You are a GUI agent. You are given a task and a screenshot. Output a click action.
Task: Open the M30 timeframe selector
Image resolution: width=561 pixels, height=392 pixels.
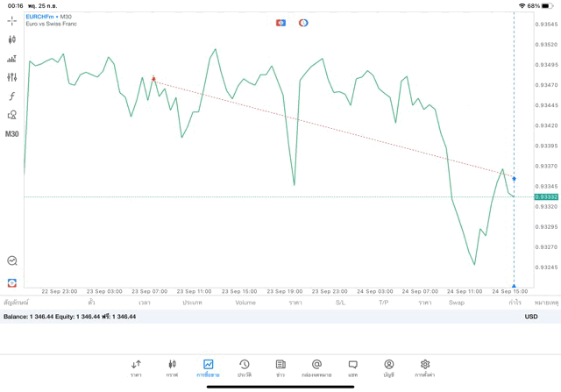pyautogui.click(x=11, y=134)
